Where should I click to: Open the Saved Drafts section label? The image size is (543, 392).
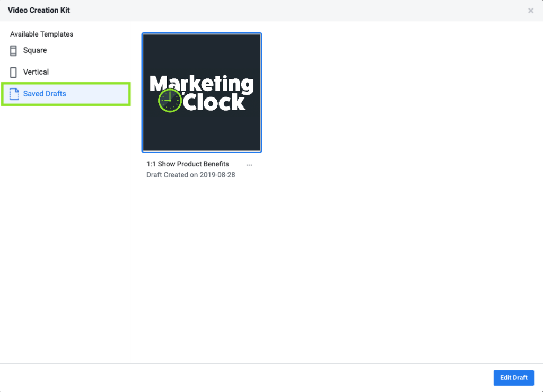[45, 94]
